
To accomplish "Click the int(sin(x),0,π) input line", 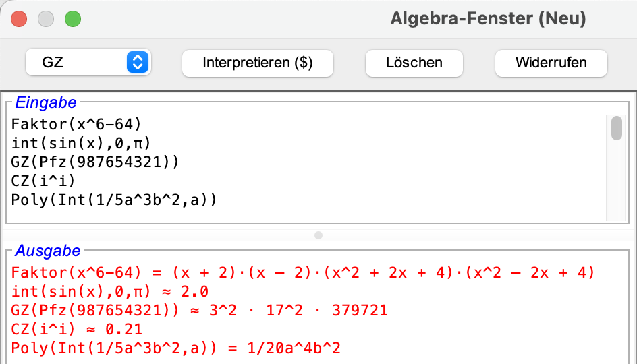I will click(80, 144).
